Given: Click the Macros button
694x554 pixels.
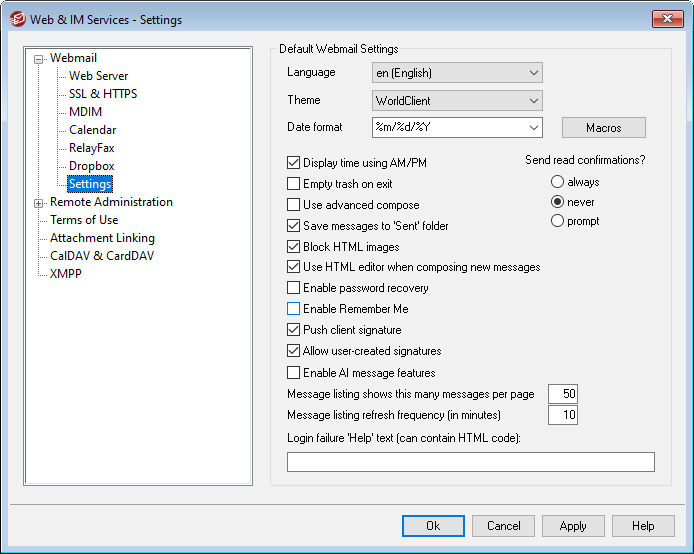Looking at the screenshot, I should [x=603, y=128].
